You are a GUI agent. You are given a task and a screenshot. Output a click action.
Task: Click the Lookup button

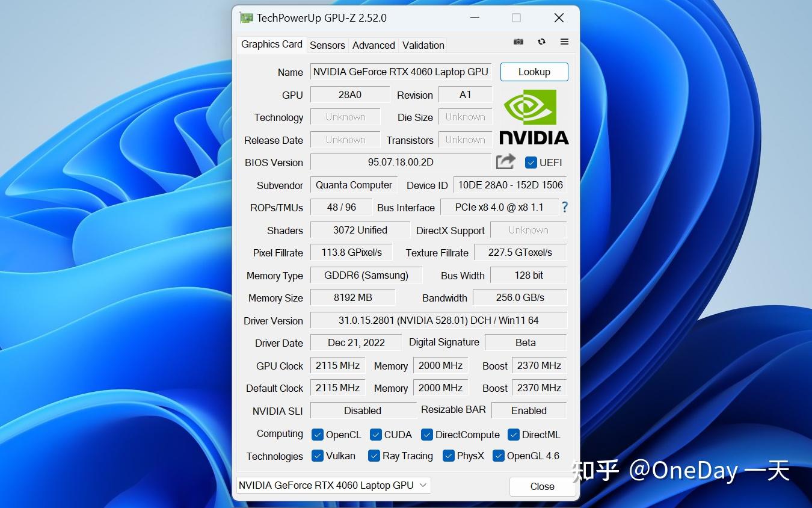(534, 72)
